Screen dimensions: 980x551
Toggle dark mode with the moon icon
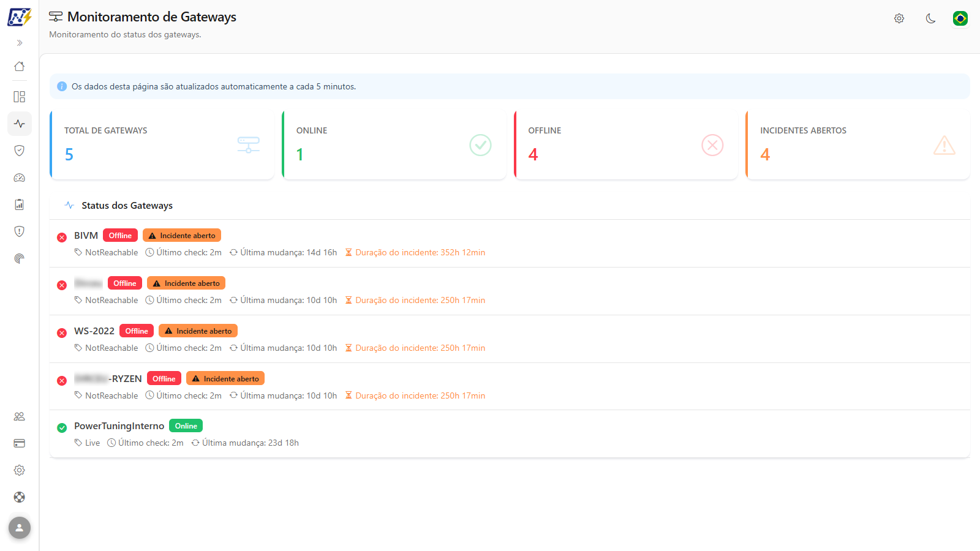930,18
